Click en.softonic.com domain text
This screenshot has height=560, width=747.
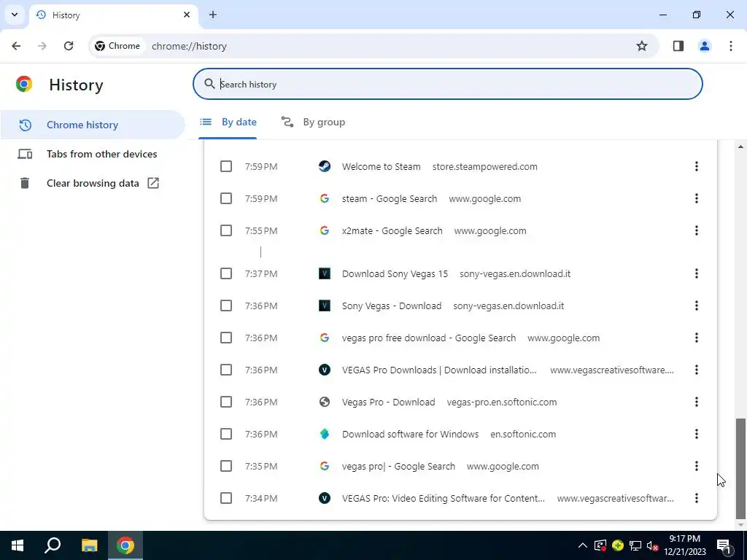pyautogui.click(x=523, y=435)
